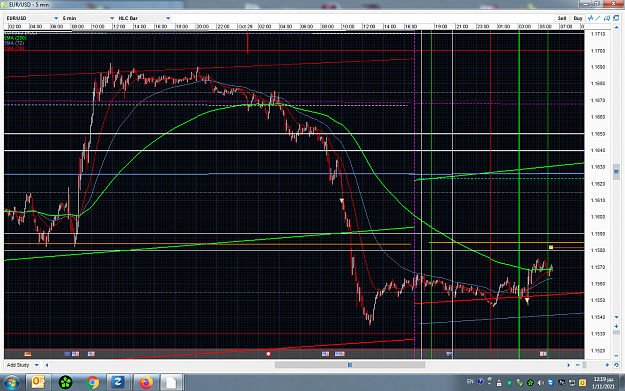Image resolution: width=625 pixels, height=391 pixels.
Task: Click the horizontal zoom slider handle
Action: point(584,365)
